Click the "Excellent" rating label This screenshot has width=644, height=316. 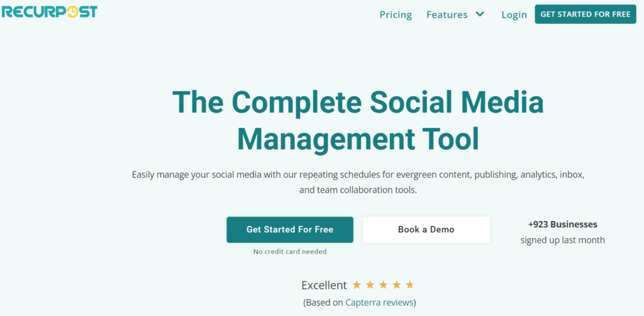click(x=324, y=285)
